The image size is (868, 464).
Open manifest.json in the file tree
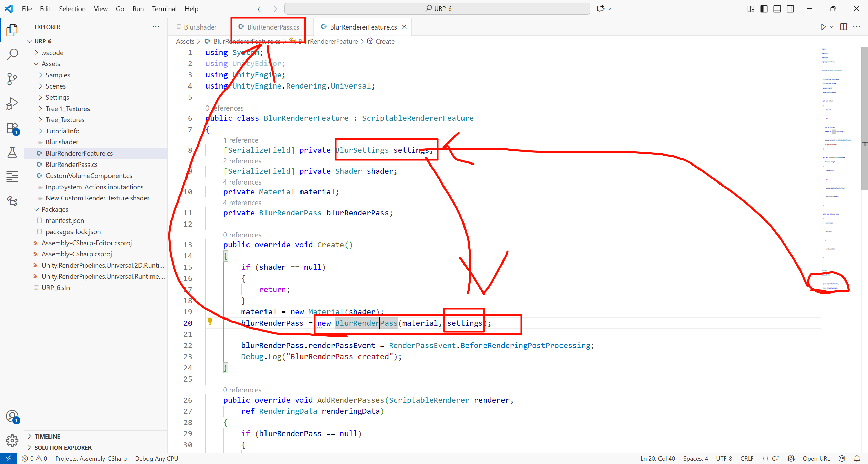[x=96, y=220]
